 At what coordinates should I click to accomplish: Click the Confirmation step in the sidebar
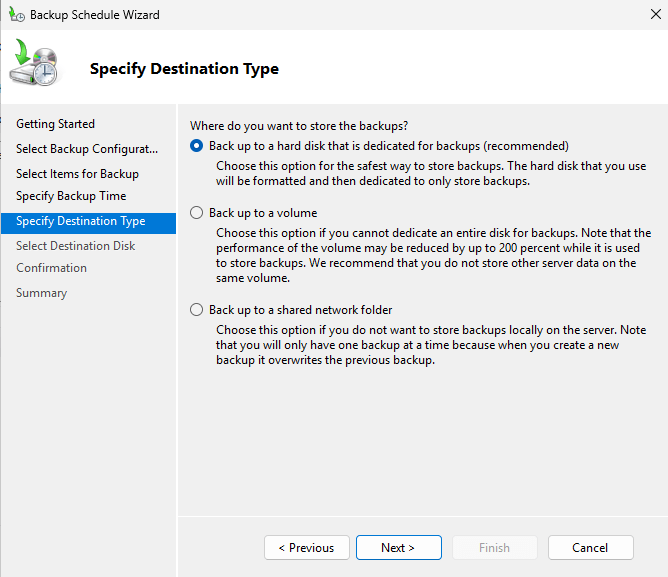click(51, 268)
